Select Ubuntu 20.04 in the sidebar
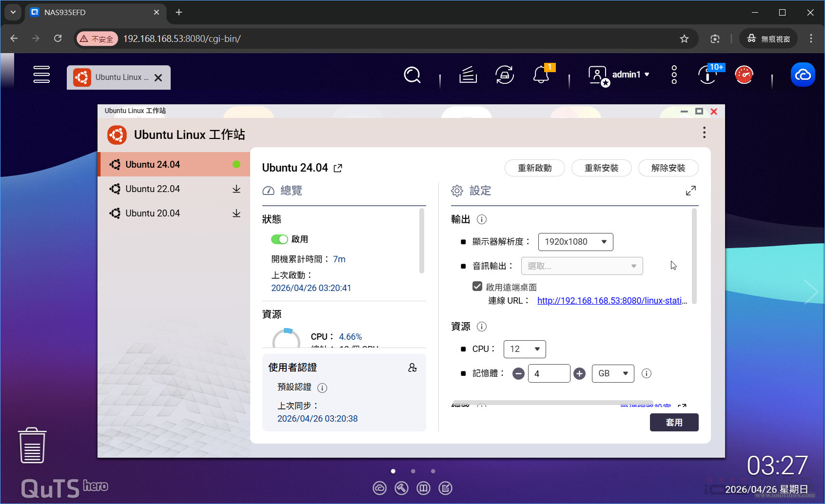This screenshot has height=504, width=825. [x=153, y=213]
